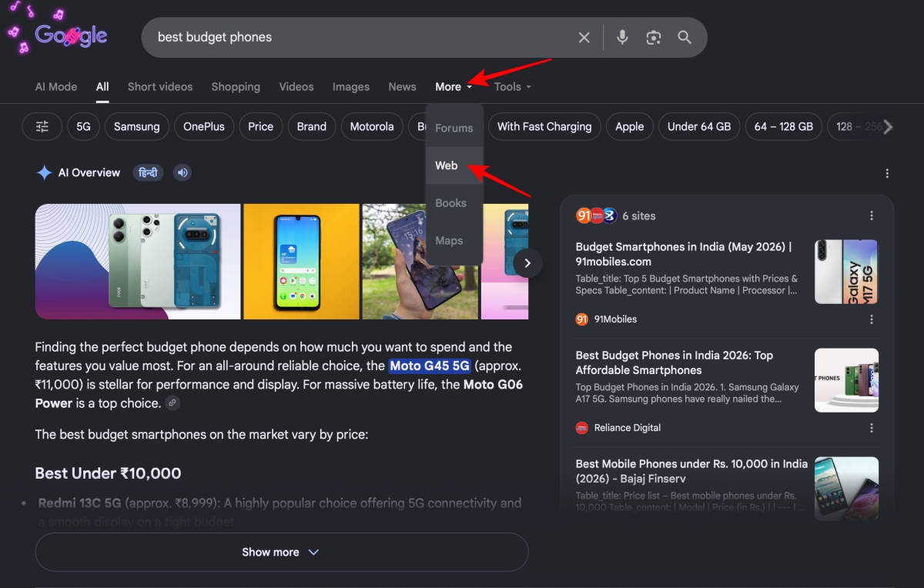Click the Reliance Digital favicon
This screenshot has height=588, width=924.
[x=582, y=428]
